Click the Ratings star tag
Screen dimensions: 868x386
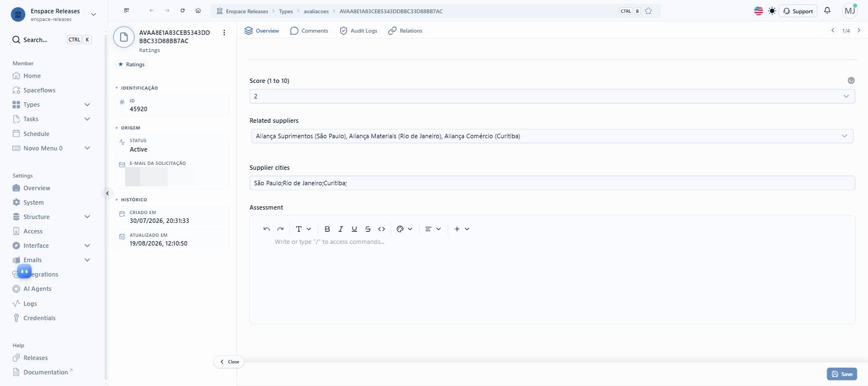click(x=131, y=65)
